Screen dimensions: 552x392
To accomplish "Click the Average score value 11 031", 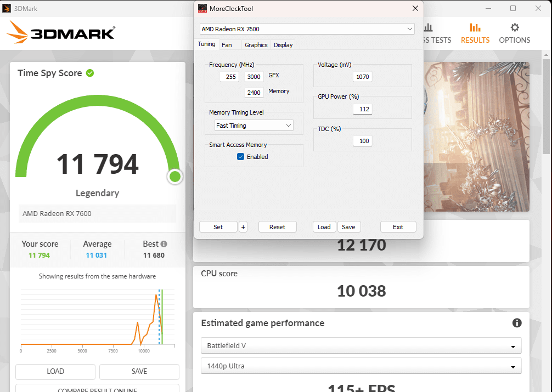I will click(97, 255).
